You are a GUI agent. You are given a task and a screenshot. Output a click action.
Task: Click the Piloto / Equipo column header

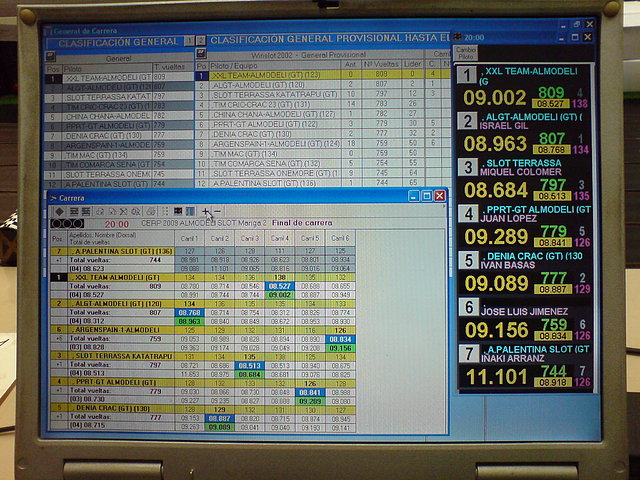point(274,65)
